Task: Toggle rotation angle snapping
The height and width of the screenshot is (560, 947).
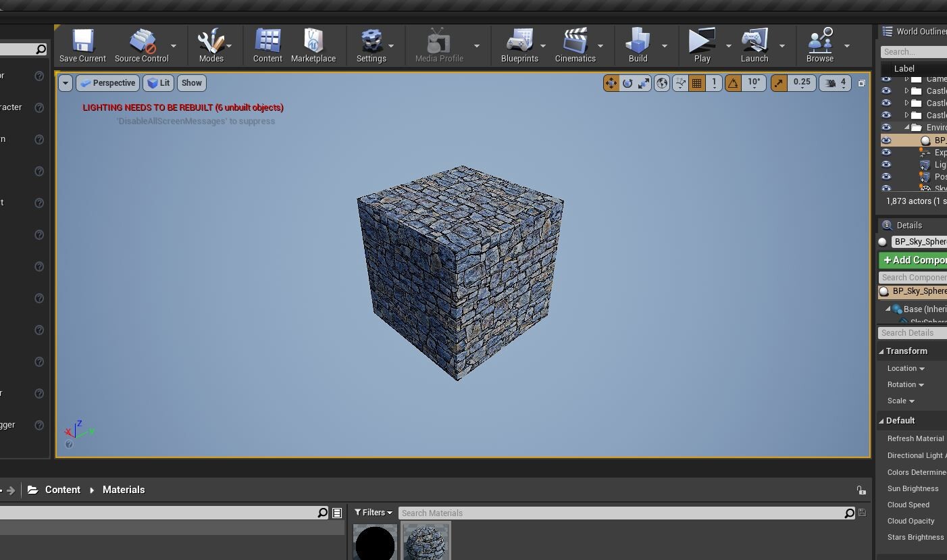Action: pos(733,82)
